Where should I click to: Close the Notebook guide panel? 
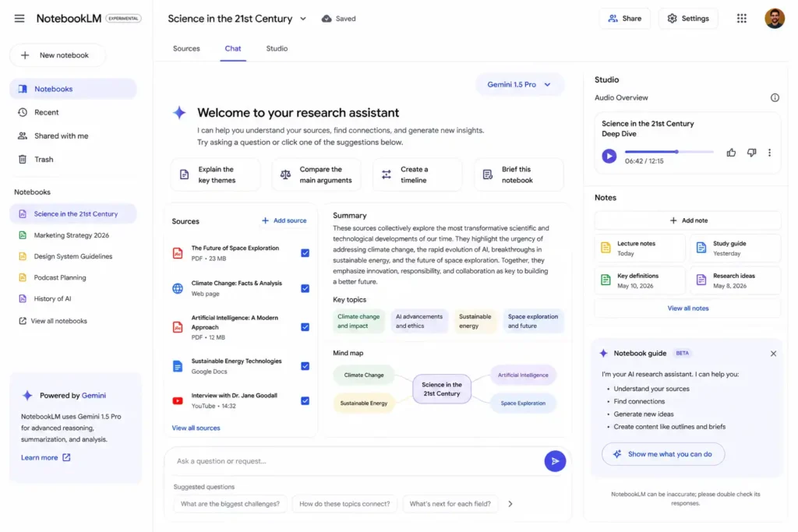coord(773,354)
